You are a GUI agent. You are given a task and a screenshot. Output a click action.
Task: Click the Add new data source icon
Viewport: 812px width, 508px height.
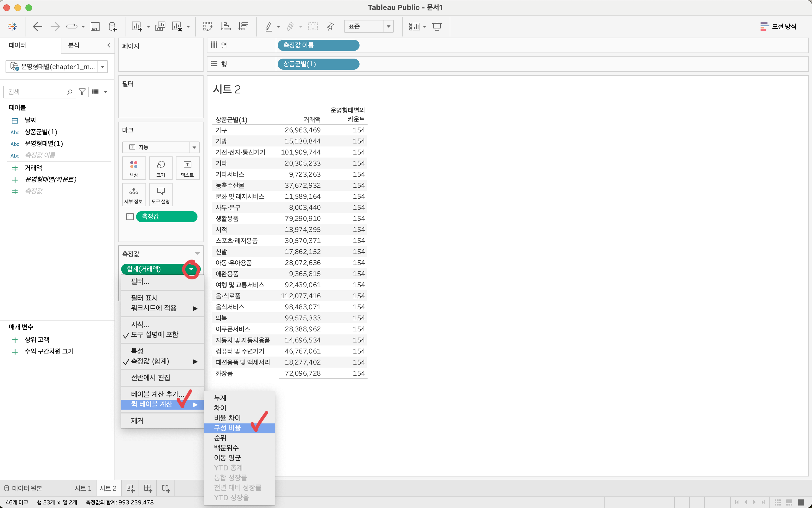pyautogui.click(x=113, y=27)
